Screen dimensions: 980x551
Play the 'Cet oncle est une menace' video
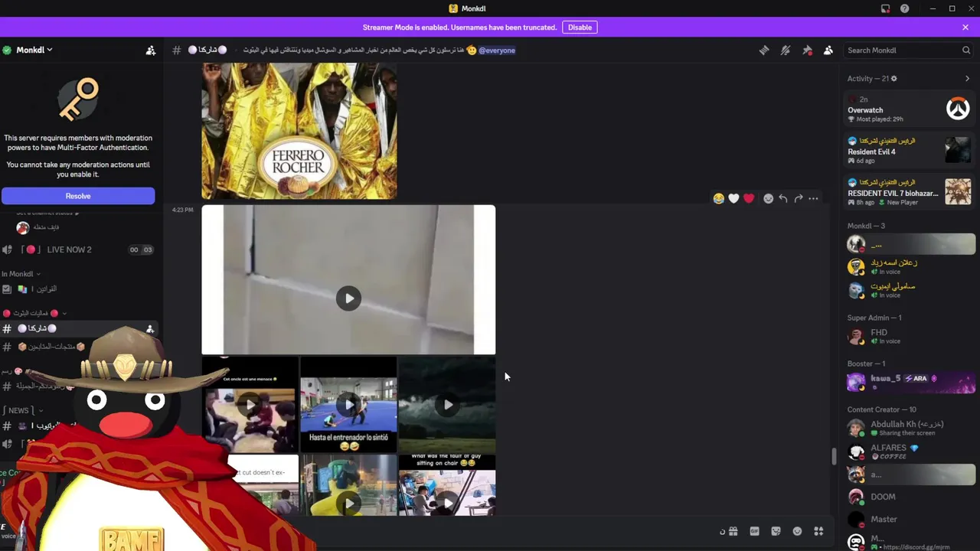point(250,404)
